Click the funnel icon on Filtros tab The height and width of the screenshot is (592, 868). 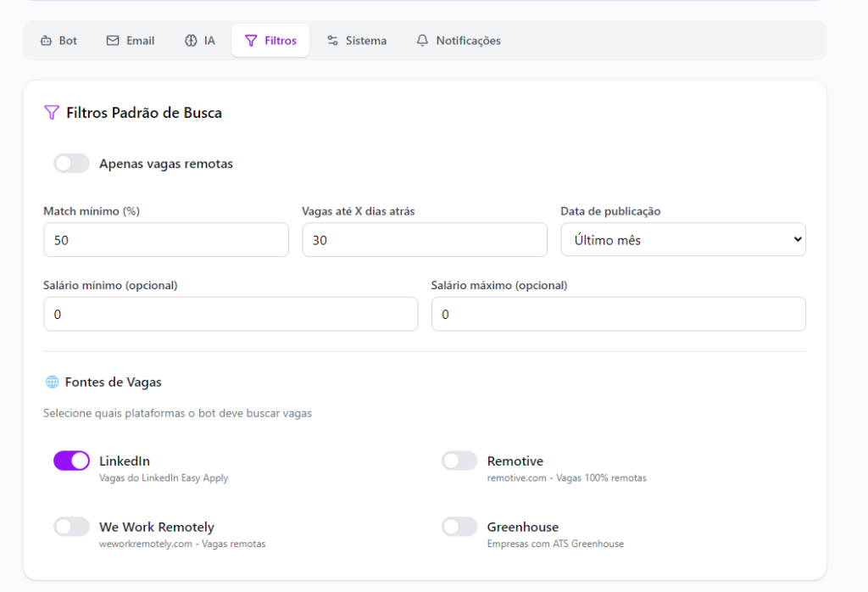[251, 41]
